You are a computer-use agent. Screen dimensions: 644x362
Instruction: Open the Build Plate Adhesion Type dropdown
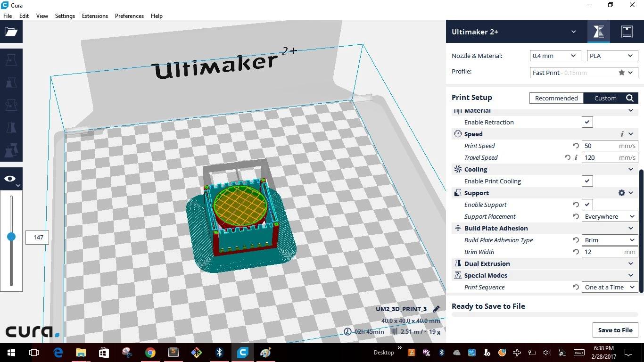(x=610, y=240)
